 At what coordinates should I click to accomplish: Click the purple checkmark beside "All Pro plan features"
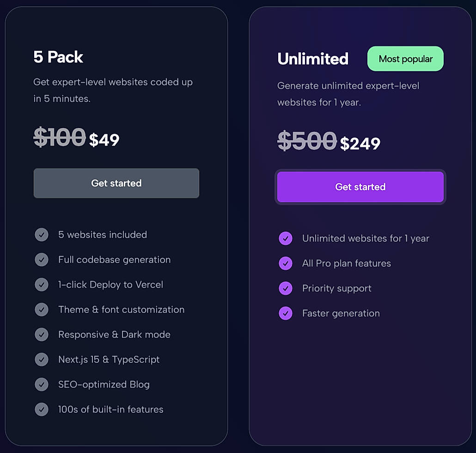click(286, 263)
